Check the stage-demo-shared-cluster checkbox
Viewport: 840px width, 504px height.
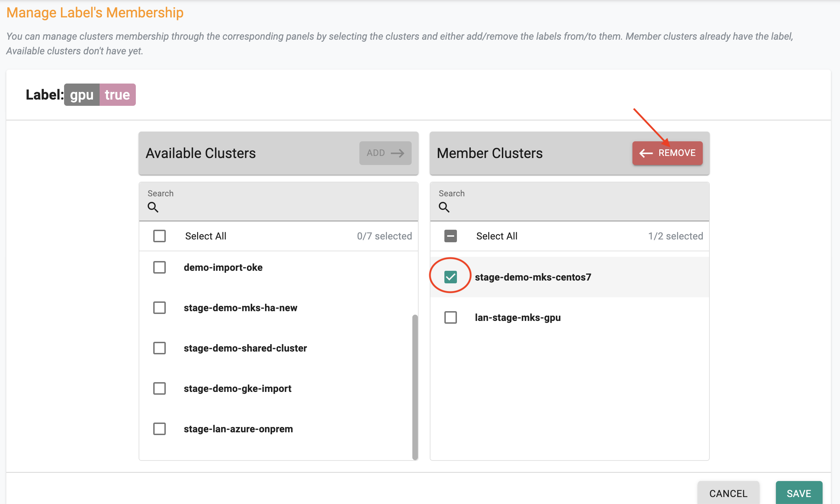(x=160, y=348)
